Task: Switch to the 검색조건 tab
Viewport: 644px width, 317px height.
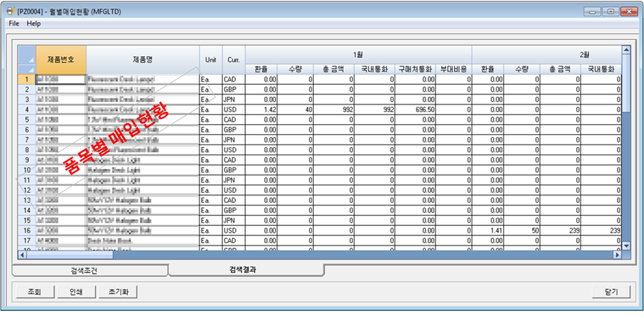Action: 90,271
